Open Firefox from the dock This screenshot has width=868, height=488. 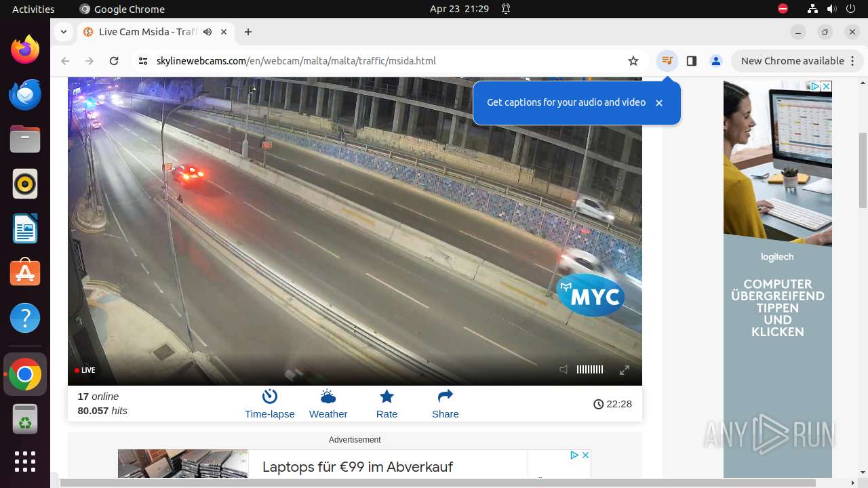point(25,49)
